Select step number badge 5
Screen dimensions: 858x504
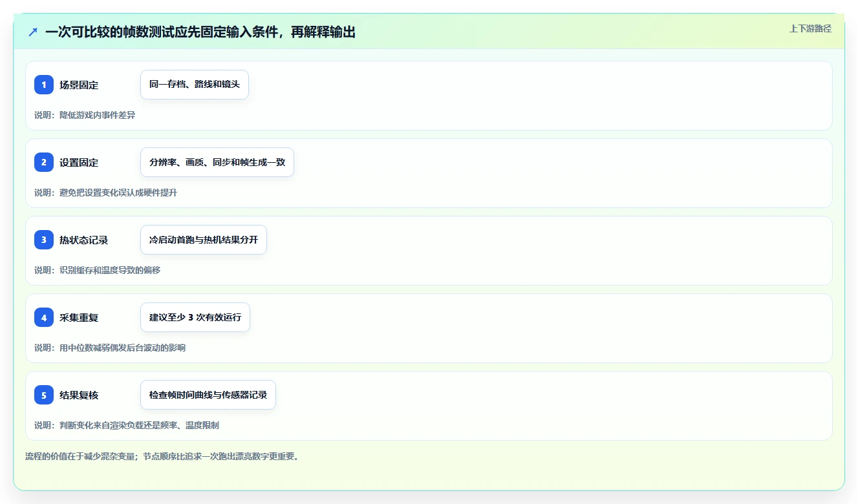click(44, 395)
